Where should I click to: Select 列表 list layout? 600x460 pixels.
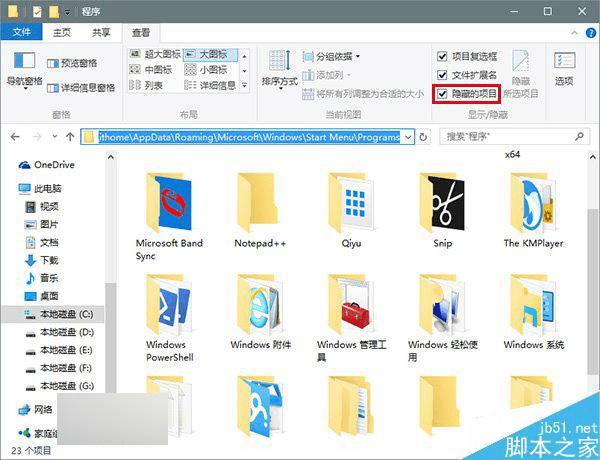(x=146, y=85)
